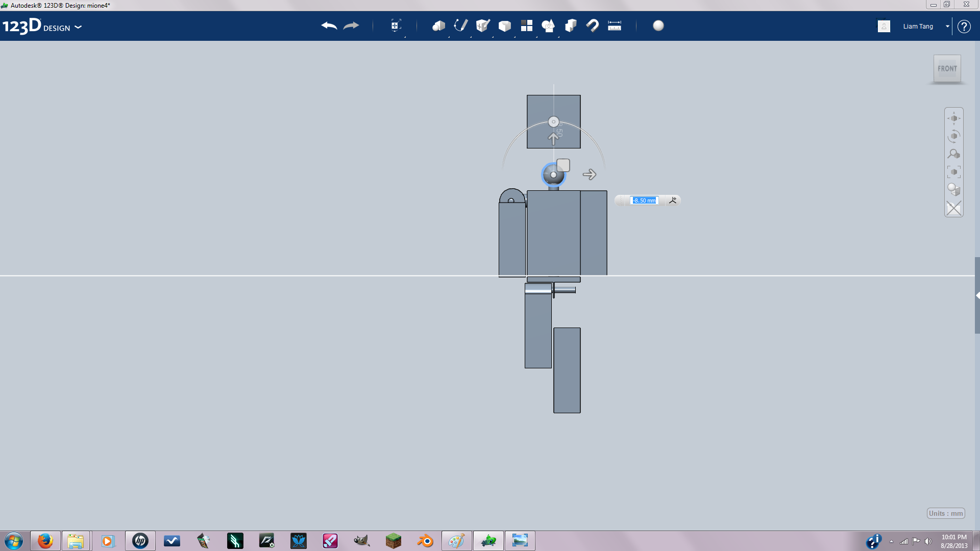
Task: Open the Combine tool menu
Action: (x=571, y=26)
